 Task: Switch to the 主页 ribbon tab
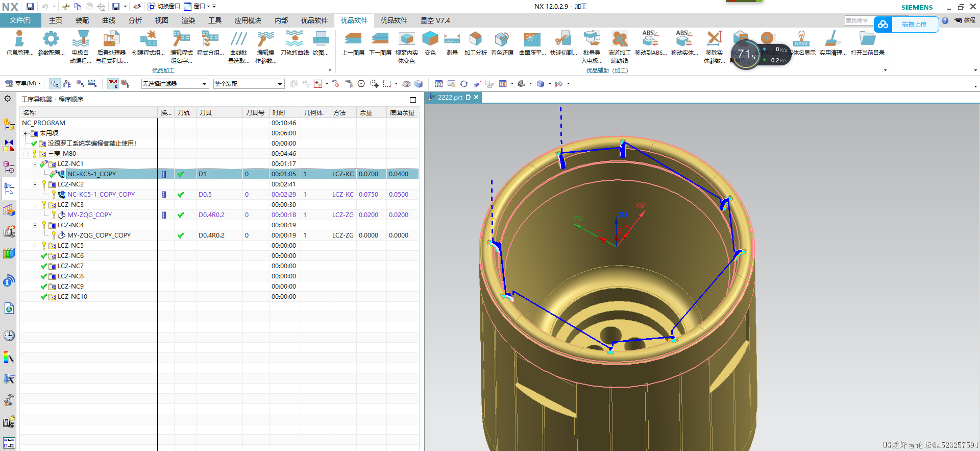56,20
